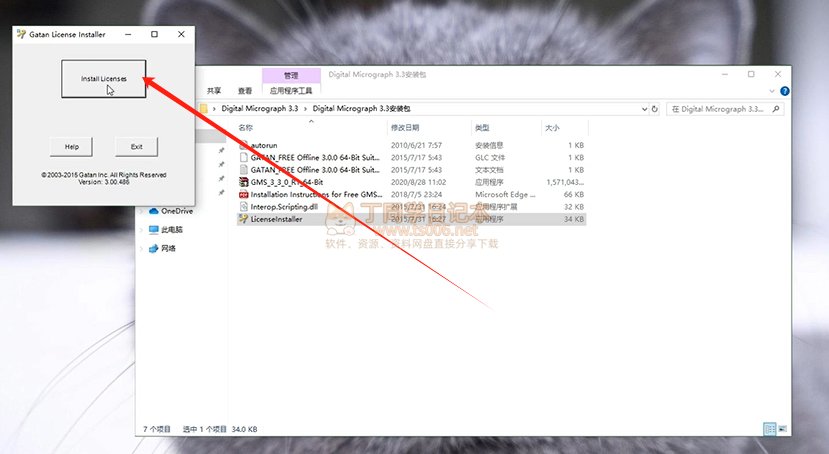The width and height of the screenshot is (829, 454).
Task: Expand the 此电脑 tree node
Action: point(142,230)
